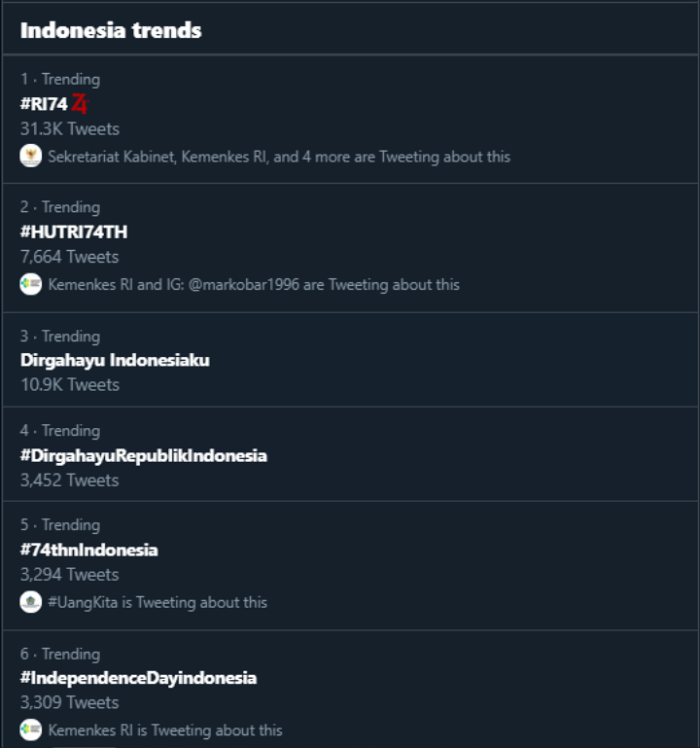700x748 pixels.
Task: Click Kemenkes RI avatar under #HUTRI74TH
Action: click(31, 284)
